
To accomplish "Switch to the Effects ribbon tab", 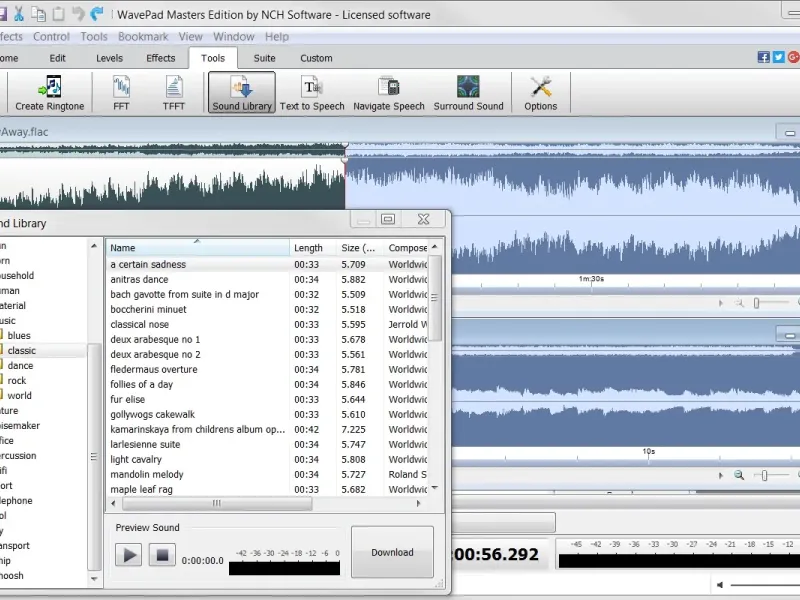I will point(160,58).
